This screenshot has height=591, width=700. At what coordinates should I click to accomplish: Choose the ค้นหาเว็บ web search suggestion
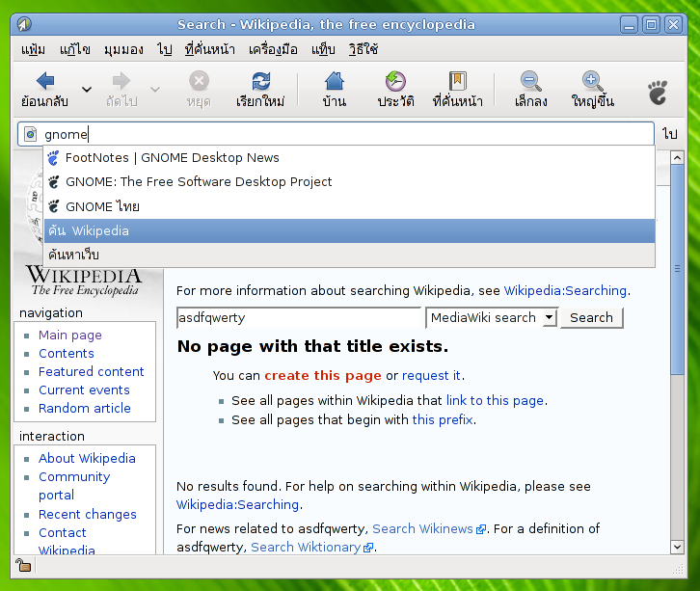pyautogui.click(x=349, y=255)
